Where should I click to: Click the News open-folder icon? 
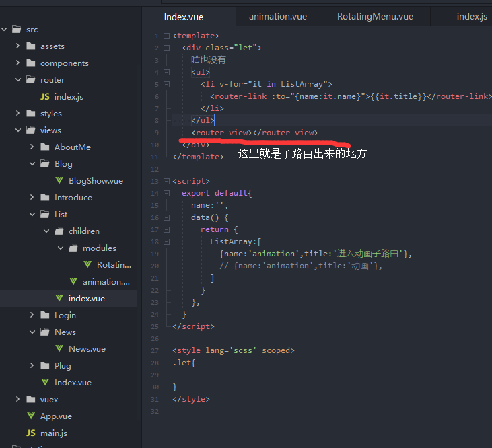click(x=45, y=332)
